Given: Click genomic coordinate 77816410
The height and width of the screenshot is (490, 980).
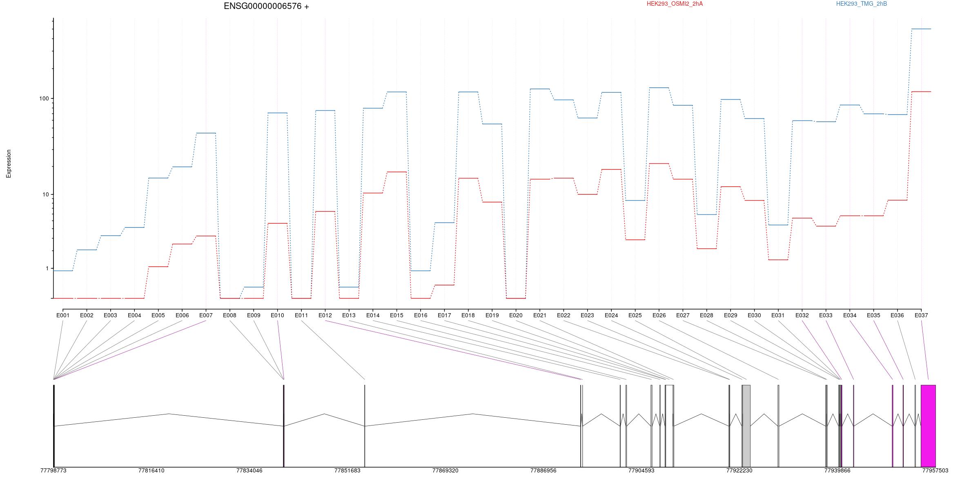Looking at the screenshot, I should pyautogui.click(x=151, y=470).
